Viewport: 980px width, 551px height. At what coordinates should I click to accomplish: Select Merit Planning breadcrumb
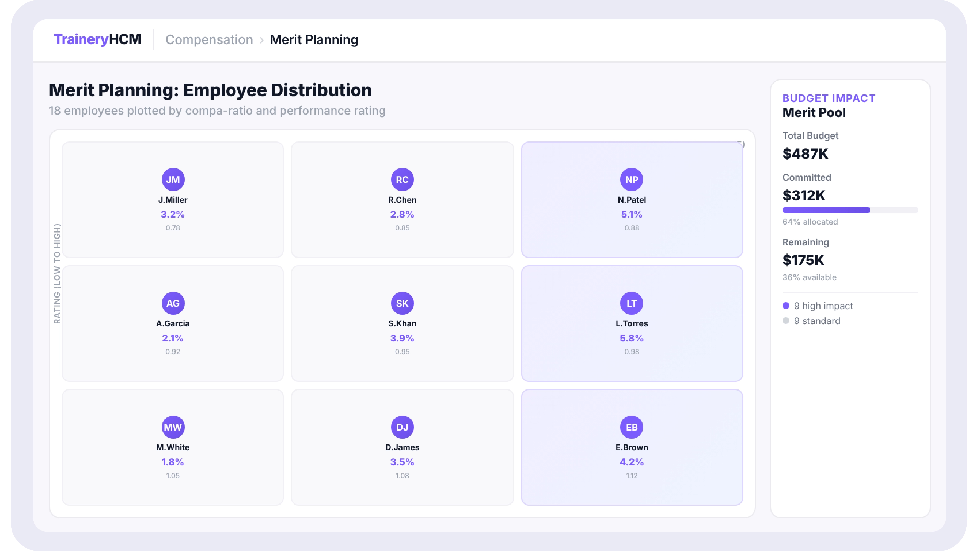[x=314, y=39]
